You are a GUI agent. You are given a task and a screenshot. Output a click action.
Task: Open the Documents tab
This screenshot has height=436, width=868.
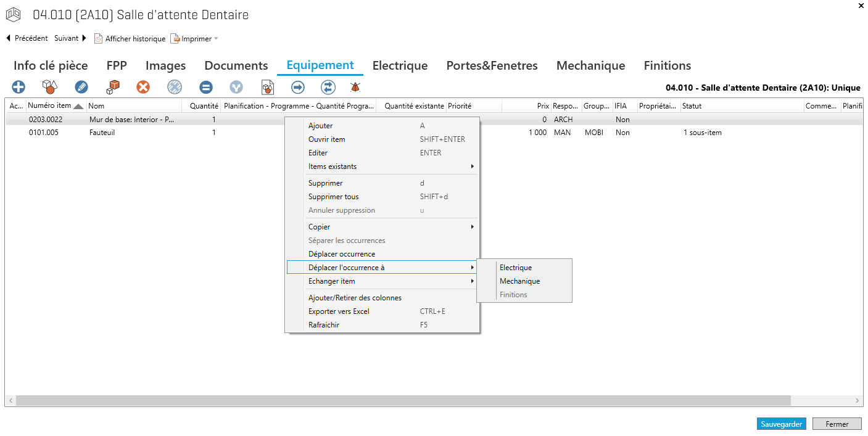[x=236, y=65]
